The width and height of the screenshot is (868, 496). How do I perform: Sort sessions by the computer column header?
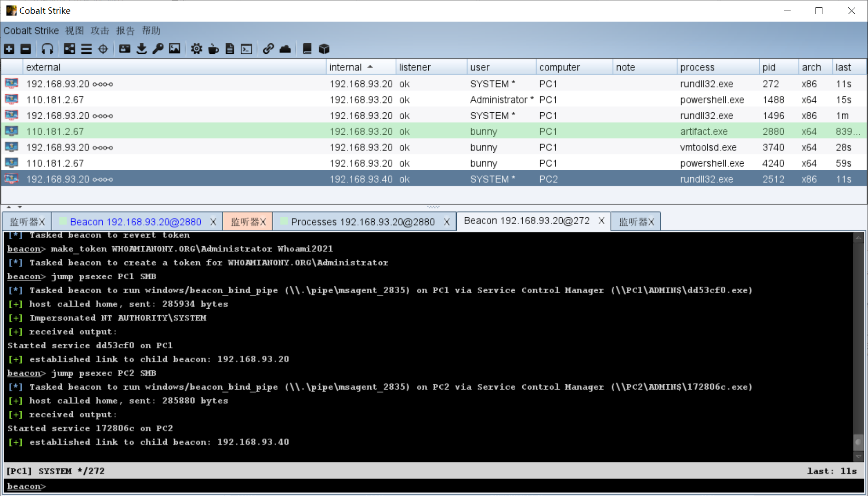pyautogui.click(x=574, y=67)
